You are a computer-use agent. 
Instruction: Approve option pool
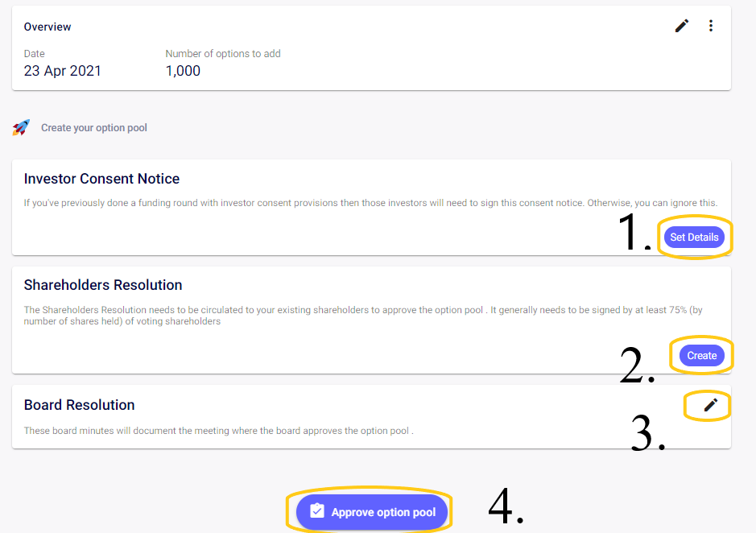[x=372, y=512]
